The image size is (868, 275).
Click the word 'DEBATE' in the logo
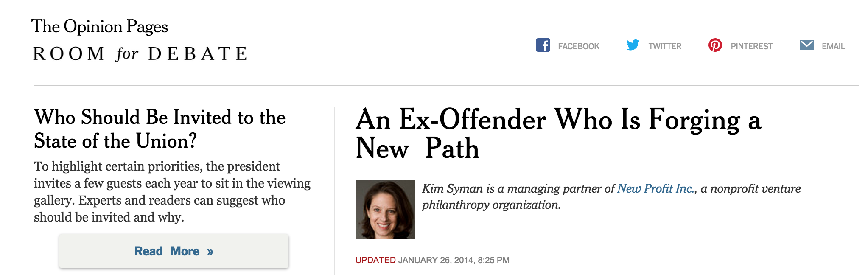click(x=198, y=54)
